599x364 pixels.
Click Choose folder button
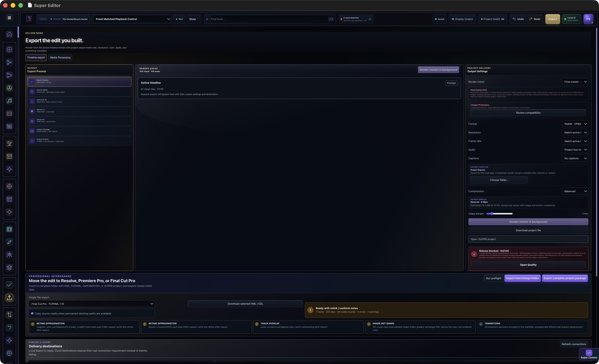499,180
